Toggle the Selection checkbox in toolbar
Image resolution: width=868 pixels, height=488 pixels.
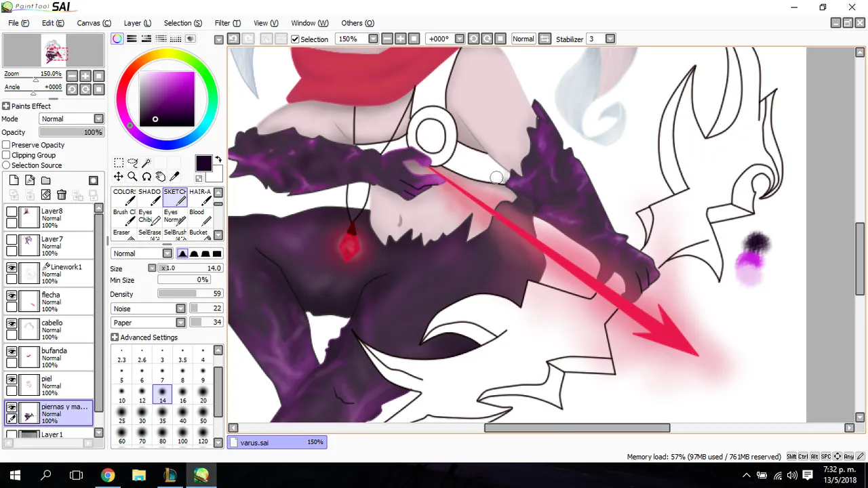click(295, 39)
